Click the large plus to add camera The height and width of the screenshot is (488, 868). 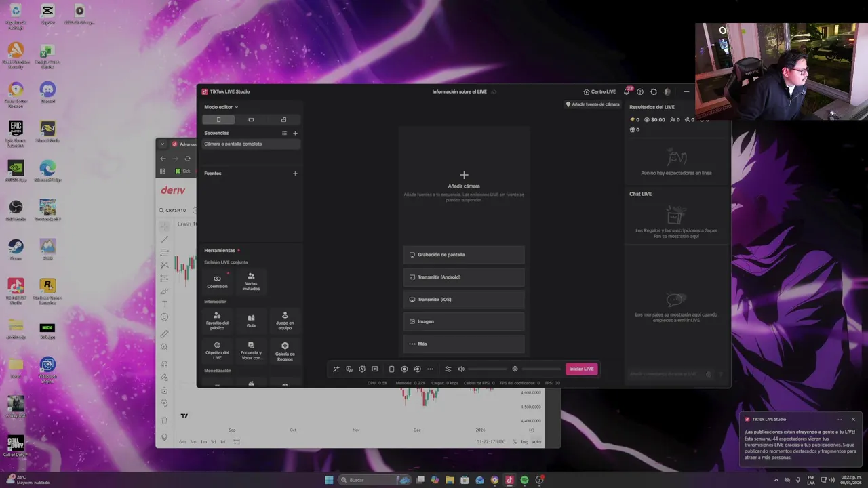pyautogui.click(x=464, y=175)
